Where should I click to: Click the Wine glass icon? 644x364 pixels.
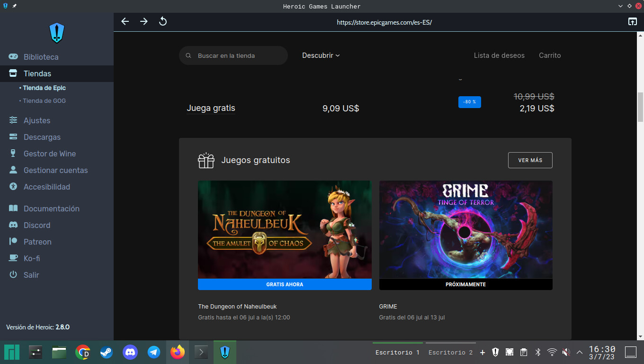pos(13,154)
